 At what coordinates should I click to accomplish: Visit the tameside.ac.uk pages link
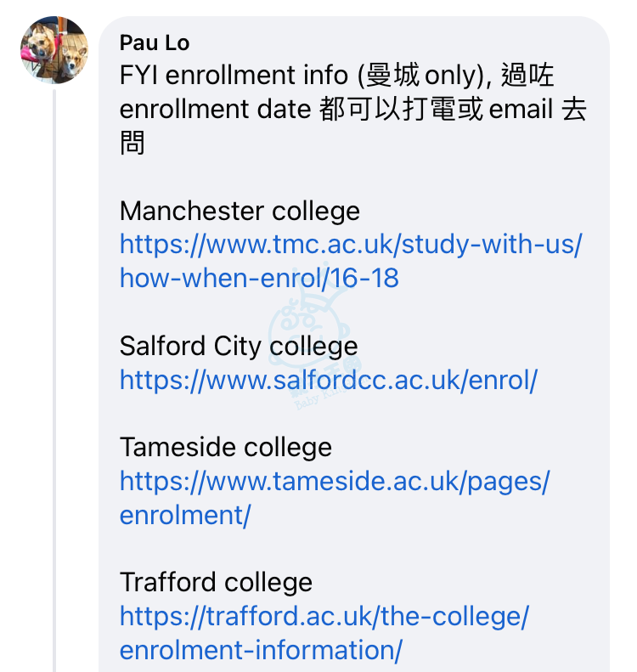334,482
